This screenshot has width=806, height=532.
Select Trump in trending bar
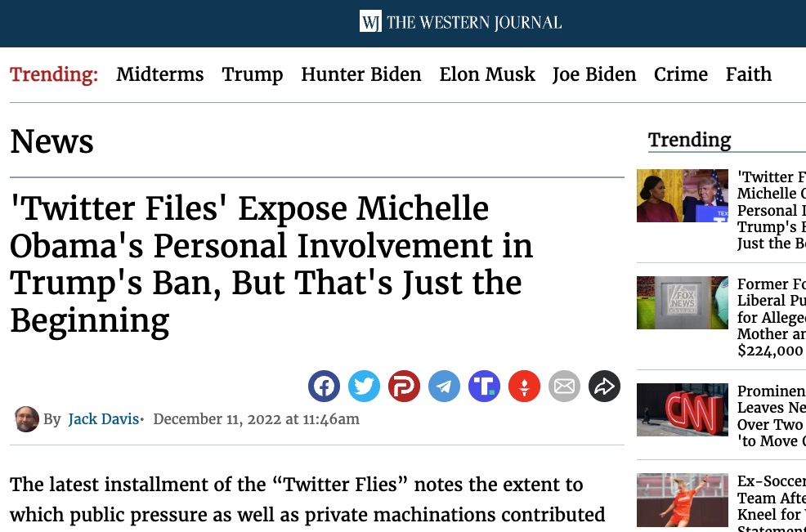click(253, 74)
